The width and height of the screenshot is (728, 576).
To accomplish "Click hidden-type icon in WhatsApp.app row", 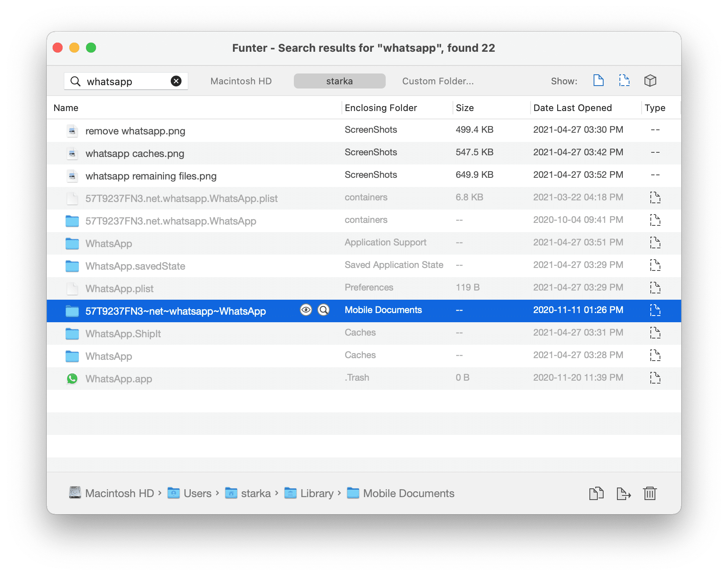I will (x=655, y=378).
